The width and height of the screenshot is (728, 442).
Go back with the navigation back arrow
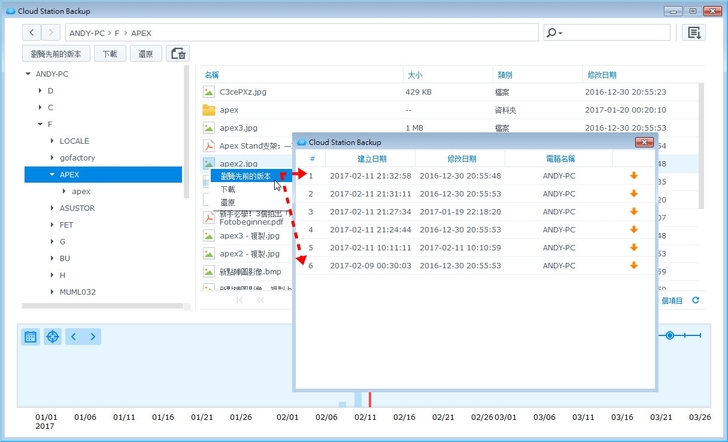pos(32,33)
